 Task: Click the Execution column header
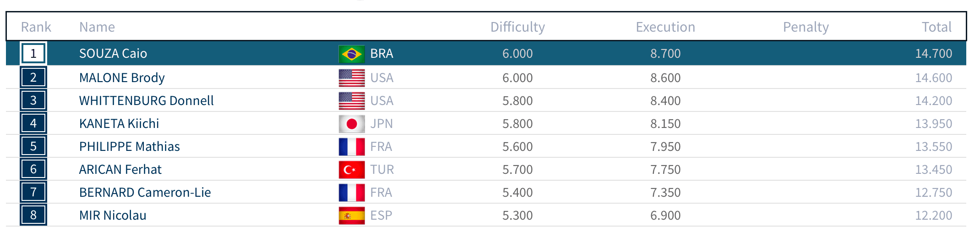(665, 27)
